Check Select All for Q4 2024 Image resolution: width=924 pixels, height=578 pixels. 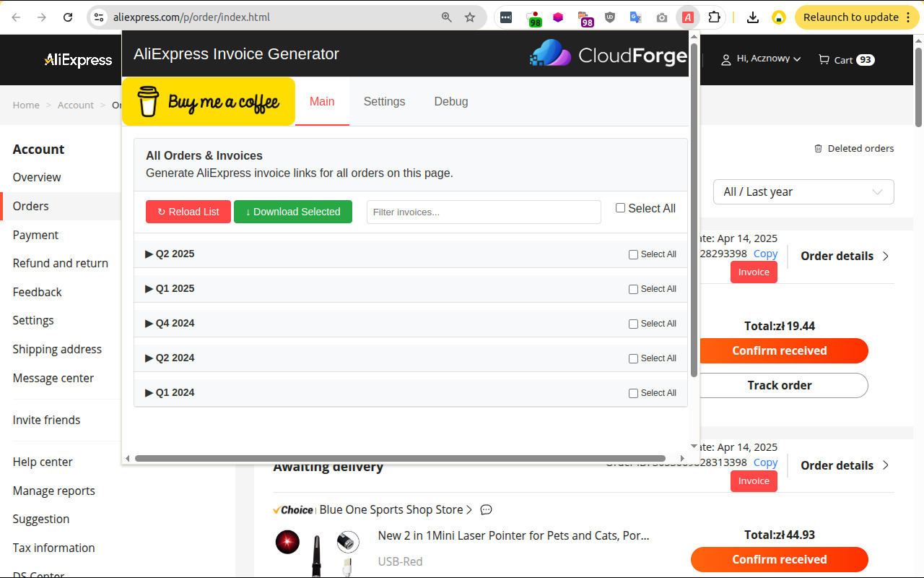pos(633,324)
